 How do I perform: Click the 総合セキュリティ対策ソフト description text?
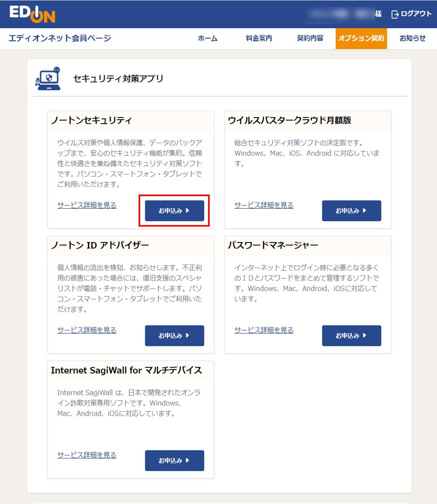click(x=307, y=153)
